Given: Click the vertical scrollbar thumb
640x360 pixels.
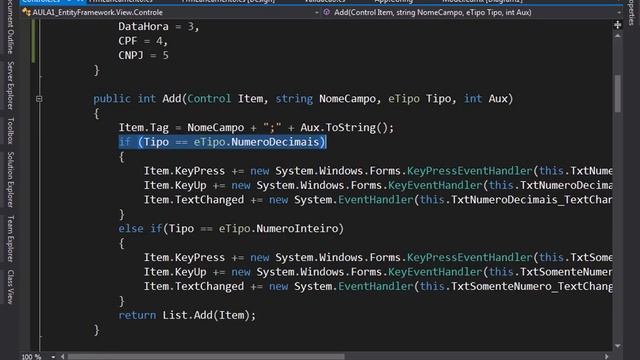Looking at the screenshot, I should pos(618,93).
